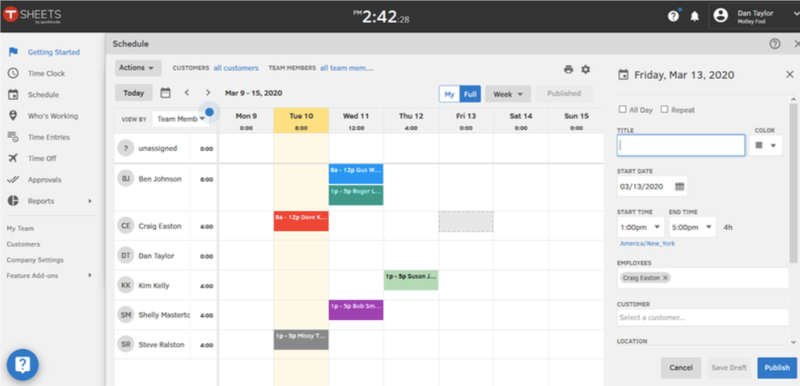
Task: Open the date picker calendar icon near Today
Action: pos(165,93)
